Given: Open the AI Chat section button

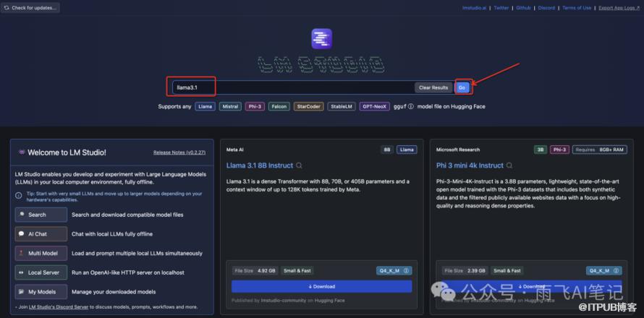Looking at the screenshot, I should click(41, 234).
